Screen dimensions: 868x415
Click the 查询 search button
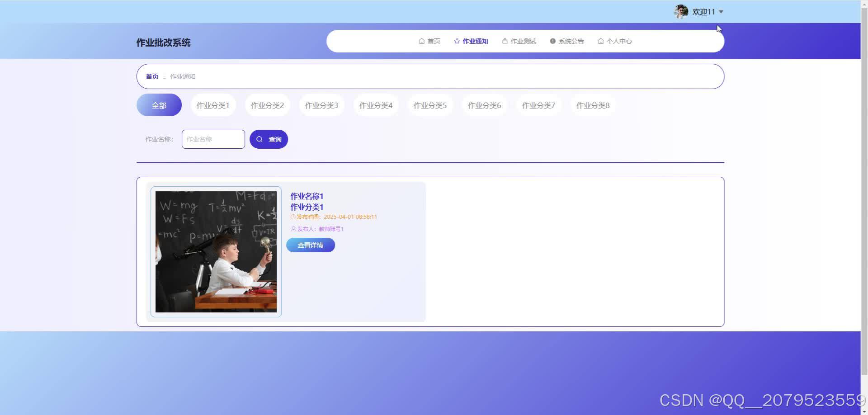point(269,139)
